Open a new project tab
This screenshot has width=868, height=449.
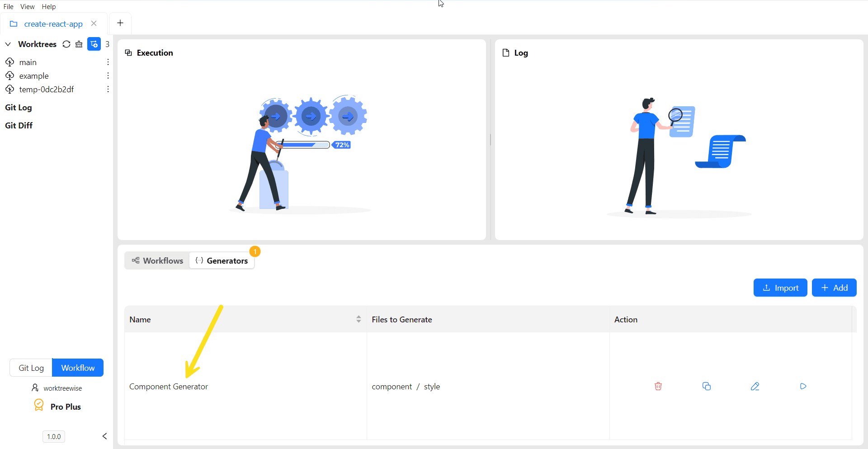tap(120, 23)
